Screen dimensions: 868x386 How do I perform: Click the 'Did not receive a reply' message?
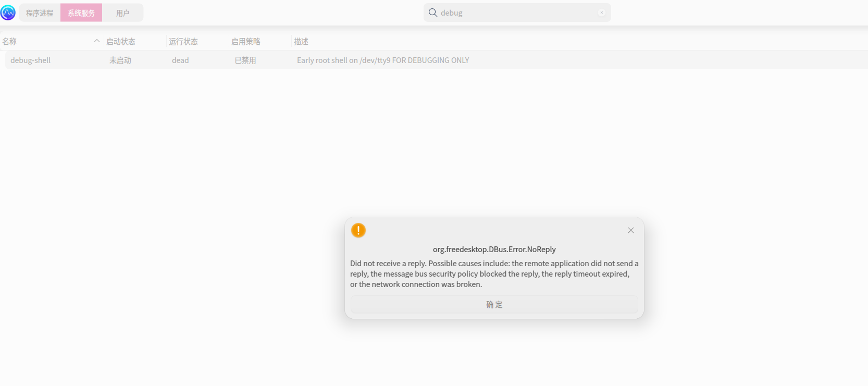[494, 274]
